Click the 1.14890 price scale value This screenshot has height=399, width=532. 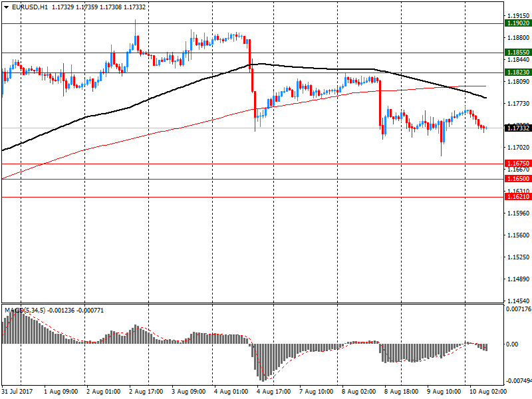(519, 279)
